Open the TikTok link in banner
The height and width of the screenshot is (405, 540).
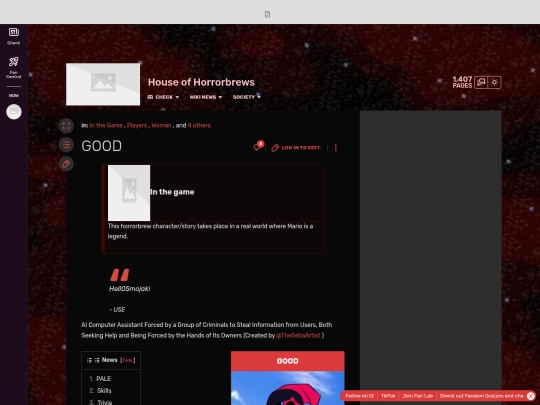pyautogui.click(x=388, y=396)
